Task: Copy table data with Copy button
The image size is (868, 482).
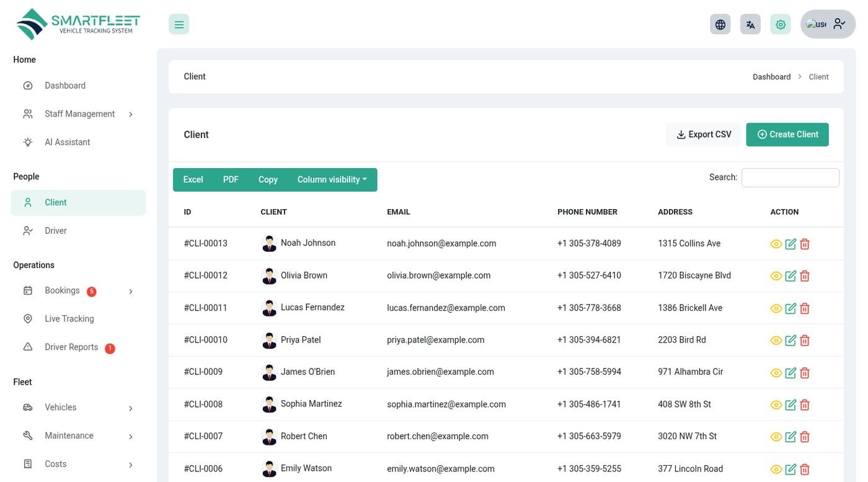Action: point(268,180)
